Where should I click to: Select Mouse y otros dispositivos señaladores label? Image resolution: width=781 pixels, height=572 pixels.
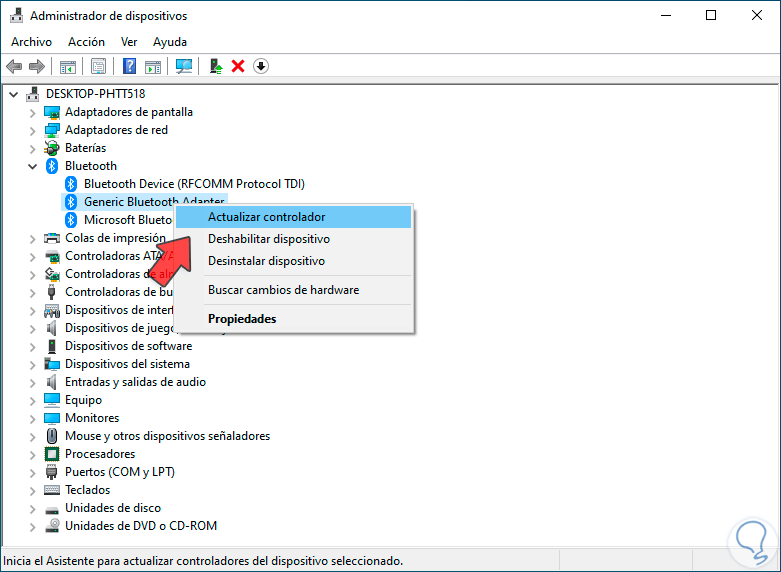pyautogui.click(x=167, y=436)
